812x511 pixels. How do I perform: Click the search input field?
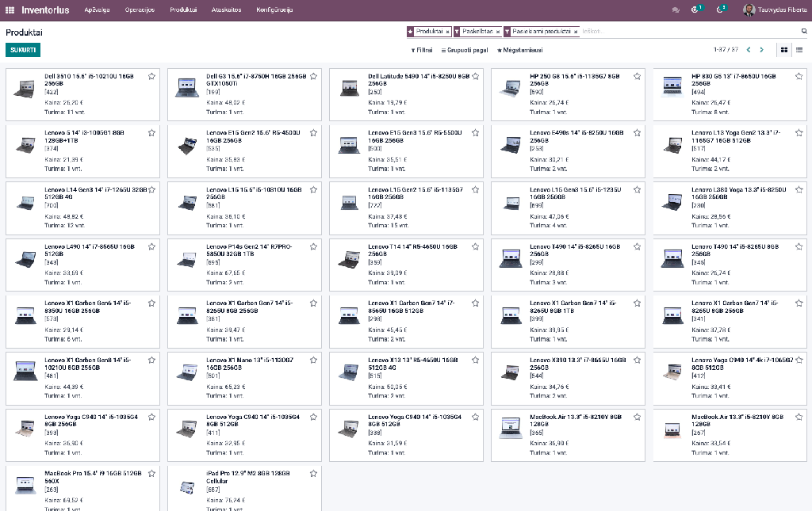pyautogui.click(x=674, y=29)
